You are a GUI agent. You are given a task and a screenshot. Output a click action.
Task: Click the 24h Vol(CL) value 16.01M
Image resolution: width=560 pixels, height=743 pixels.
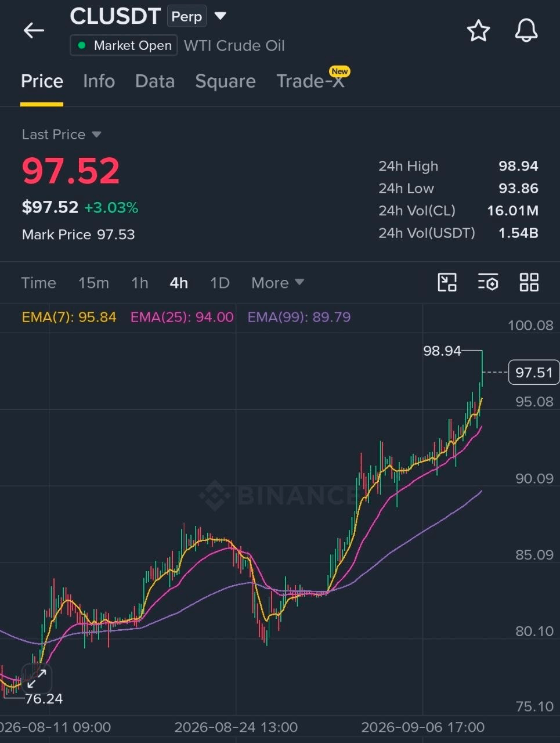(x=512, y=210)
